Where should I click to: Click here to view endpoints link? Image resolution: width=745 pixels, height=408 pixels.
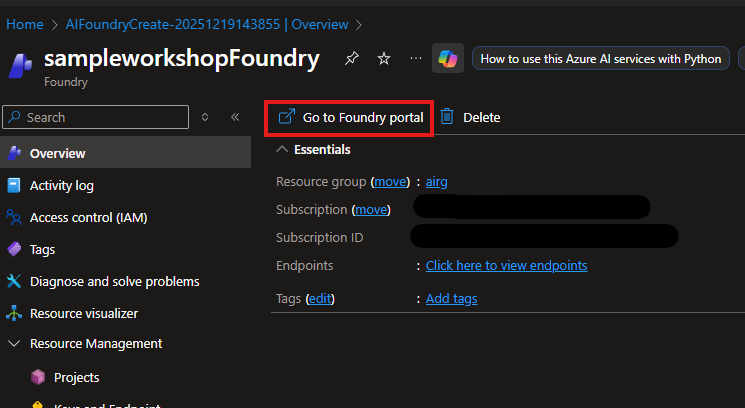506,265
